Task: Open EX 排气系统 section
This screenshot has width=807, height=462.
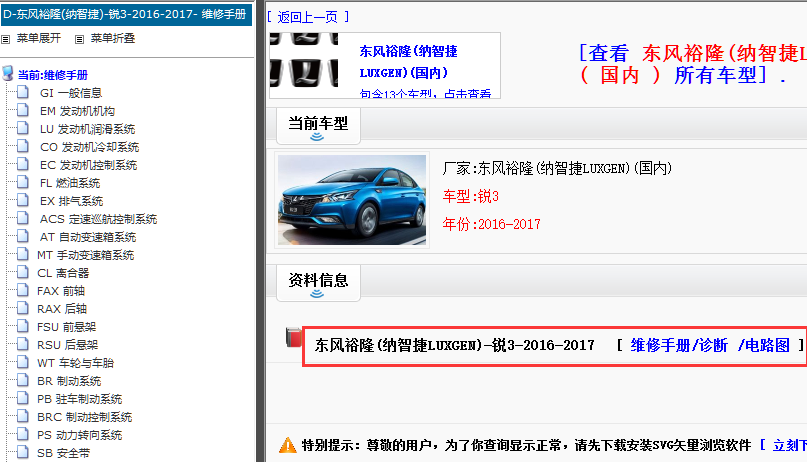Action: [x=72, y=201]
